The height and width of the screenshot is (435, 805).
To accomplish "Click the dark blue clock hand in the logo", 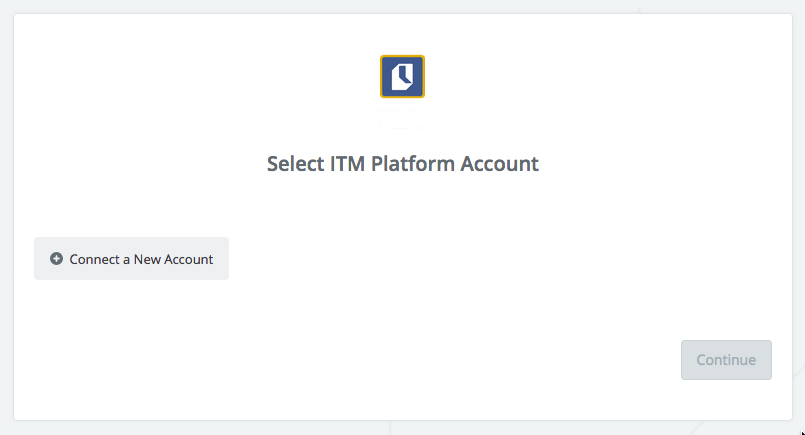I will click(406, 75).
